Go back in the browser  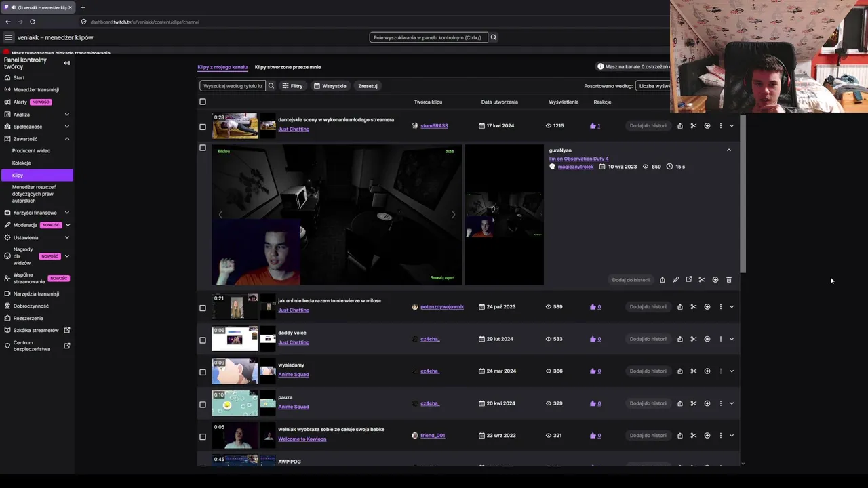tap(8, 22)
